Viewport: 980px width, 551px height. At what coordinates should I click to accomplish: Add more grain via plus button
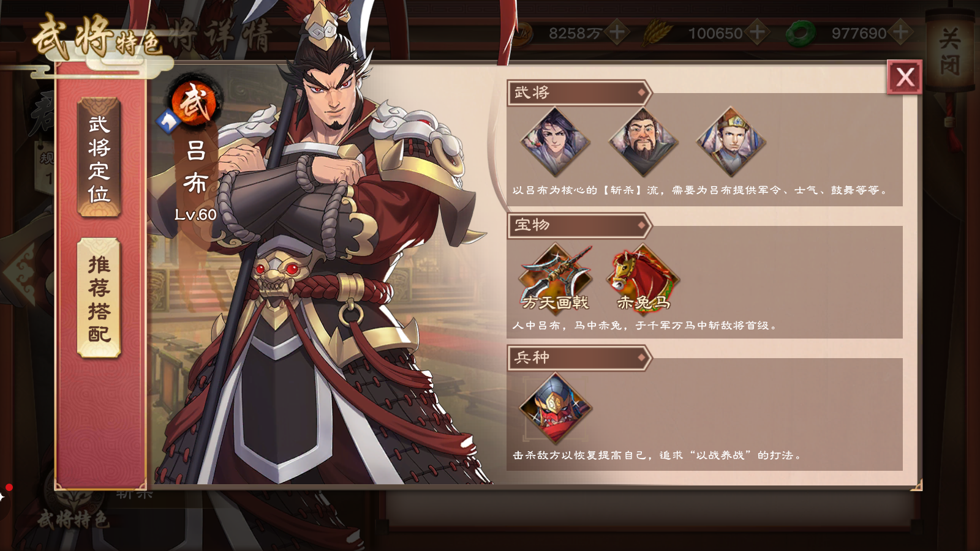(x=757, y=32)
